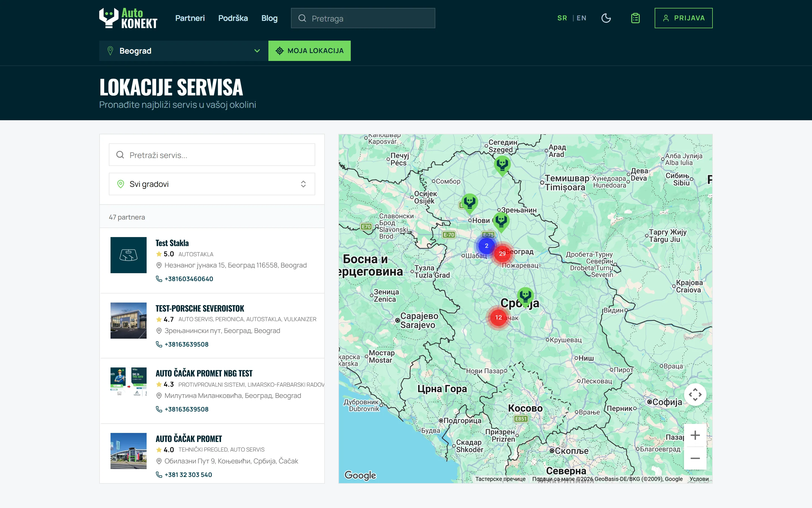Image resolution: width=812 pixels, height=508 pixels.
Task: Switch language to SR
Action: click(x=562, y=18)
